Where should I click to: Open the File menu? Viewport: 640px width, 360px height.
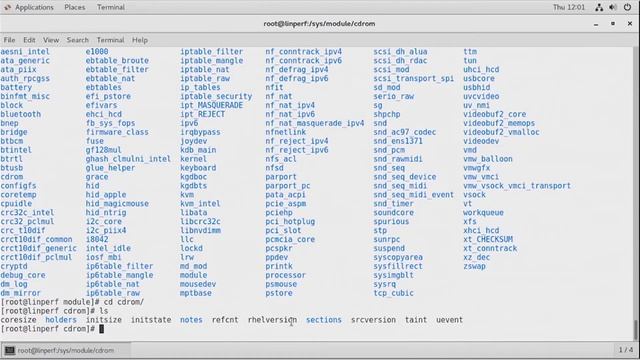click(9, 40)
